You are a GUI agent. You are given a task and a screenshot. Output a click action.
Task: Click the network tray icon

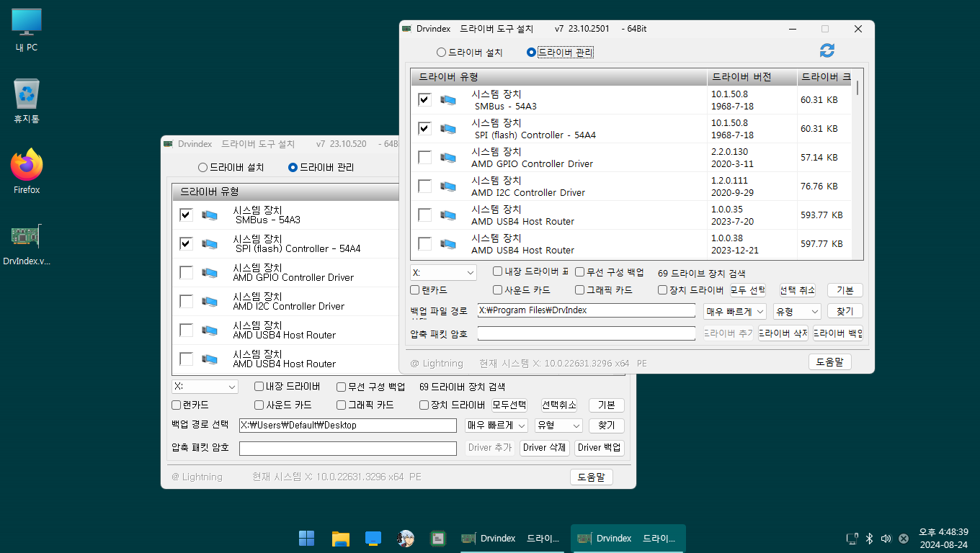pyautogui.click(x=852, y=539)
